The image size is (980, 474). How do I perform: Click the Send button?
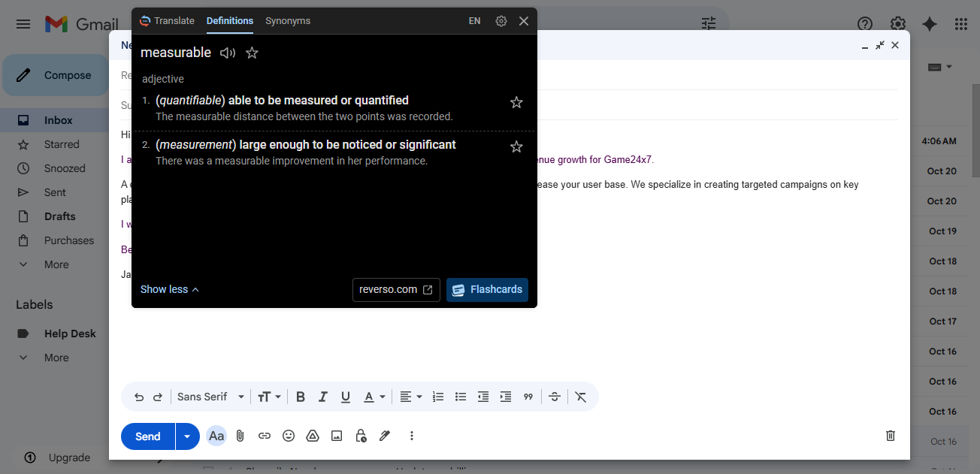[x=148, y=436]
